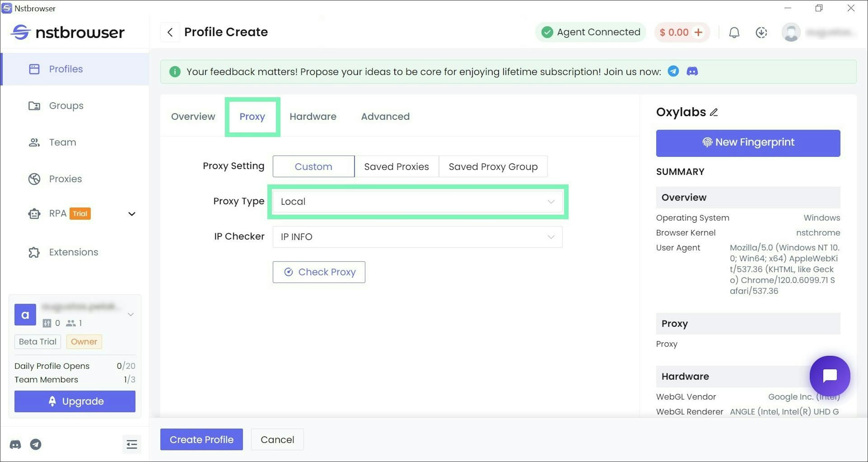Image resolution: width=868 pixels, height=462 pixels.
Task: Expand the team account switcher chevron
Action: click(131, 314)
